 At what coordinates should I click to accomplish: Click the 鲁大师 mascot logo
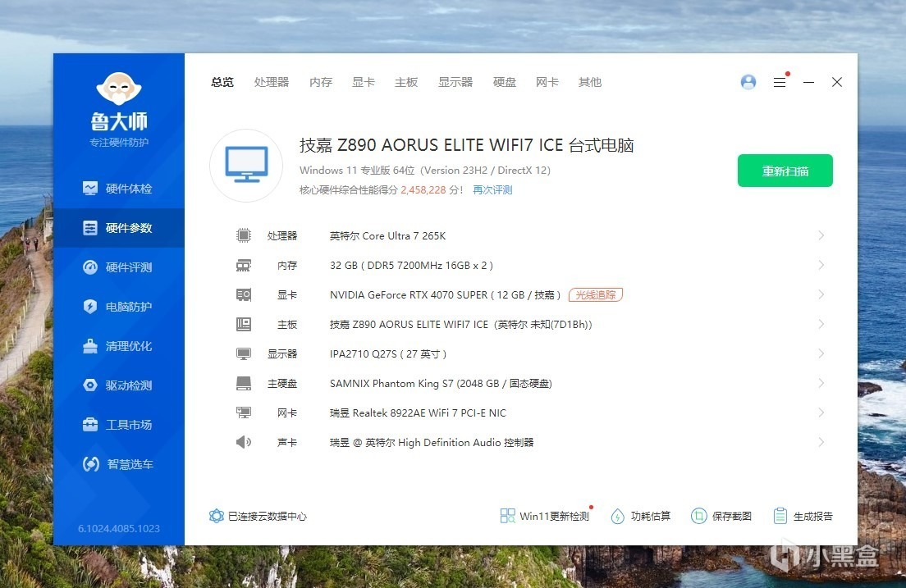[118, 89]
